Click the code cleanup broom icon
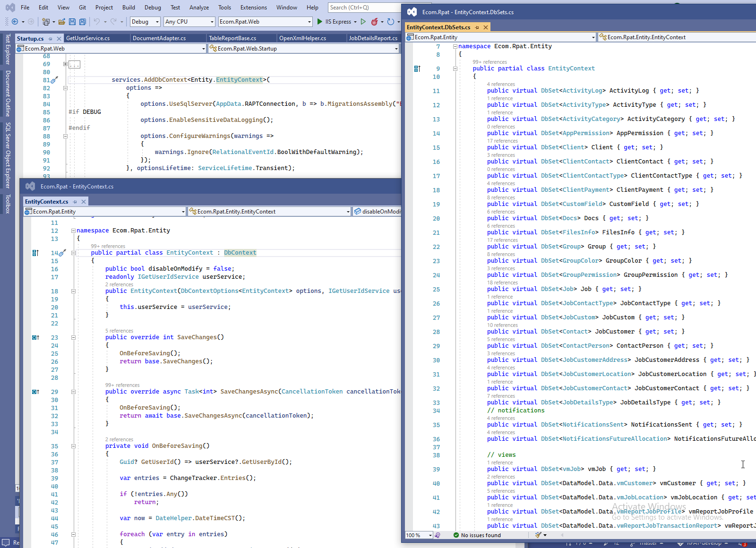 point(538,535)
